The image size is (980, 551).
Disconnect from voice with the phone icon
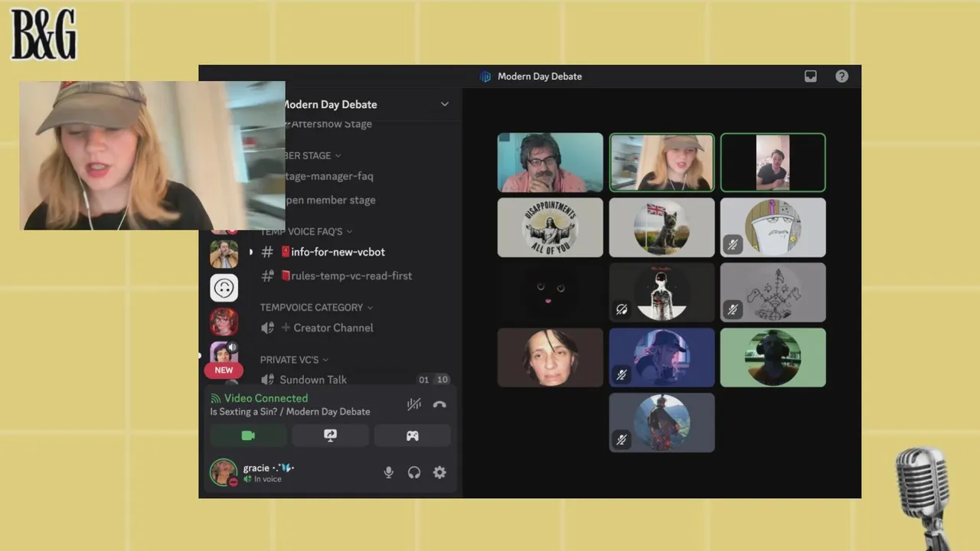439,405
